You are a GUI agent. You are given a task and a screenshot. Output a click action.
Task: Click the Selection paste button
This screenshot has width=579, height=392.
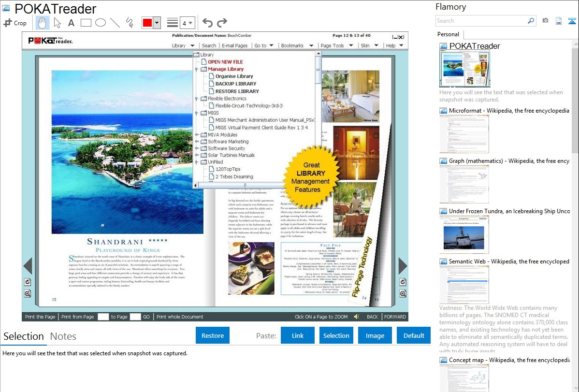click(336, 335)
